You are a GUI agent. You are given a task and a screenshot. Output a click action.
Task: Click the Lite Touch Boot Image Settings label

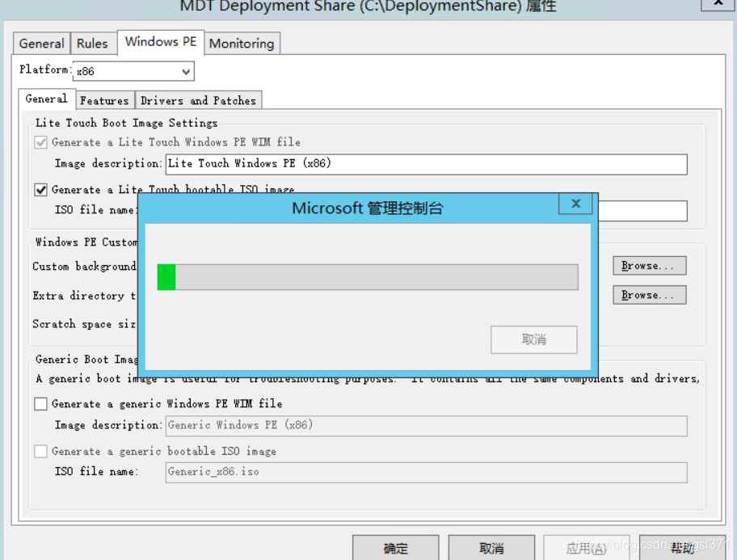click(126, 123)
